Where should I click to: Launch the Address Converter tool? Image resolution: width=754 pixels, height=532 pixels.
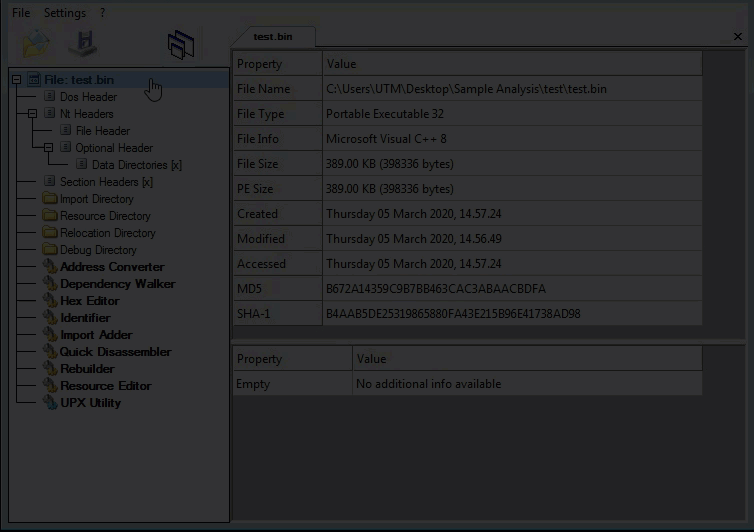112,267
